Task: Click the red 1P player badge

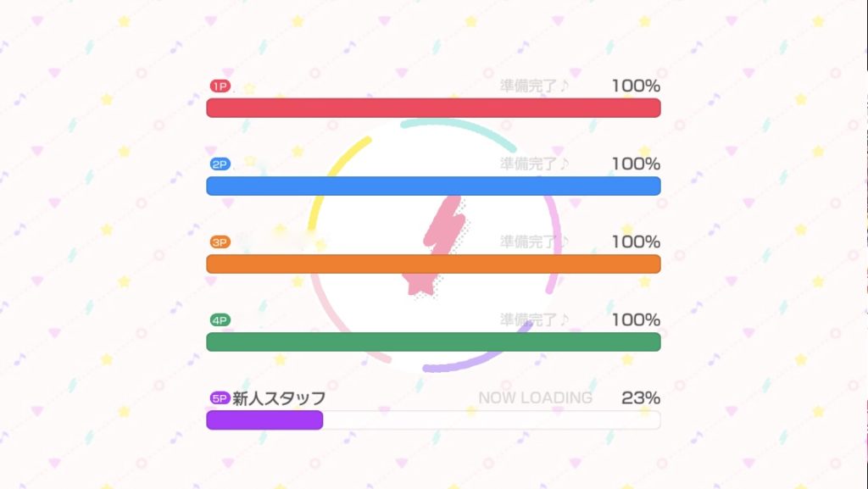Action: tap(220, 86)
